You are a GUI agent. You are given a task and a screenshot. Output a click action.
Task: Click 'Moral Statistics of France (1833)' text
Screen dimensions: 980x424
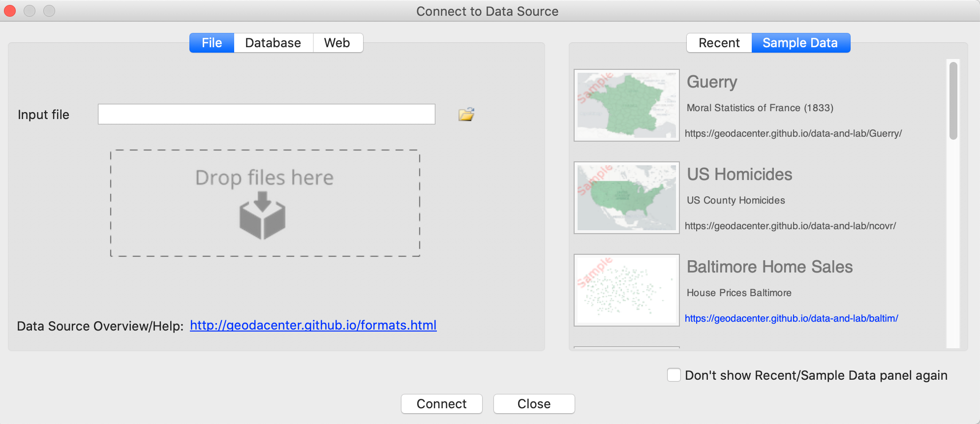pyautogui.click(x=760, y=108)
